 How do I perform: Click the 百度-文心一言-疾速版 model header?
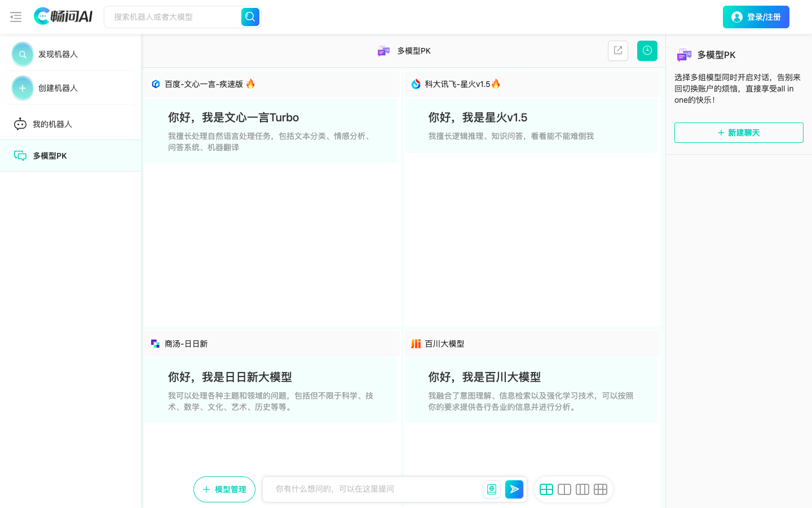[272, 84]
